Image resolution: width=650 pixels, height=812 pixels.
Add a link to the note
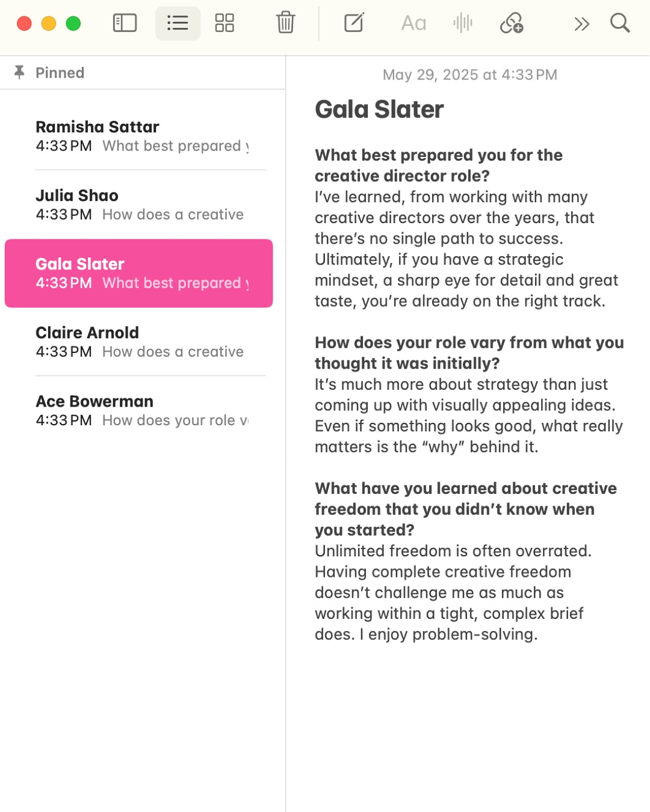click(x=512, y=23)
